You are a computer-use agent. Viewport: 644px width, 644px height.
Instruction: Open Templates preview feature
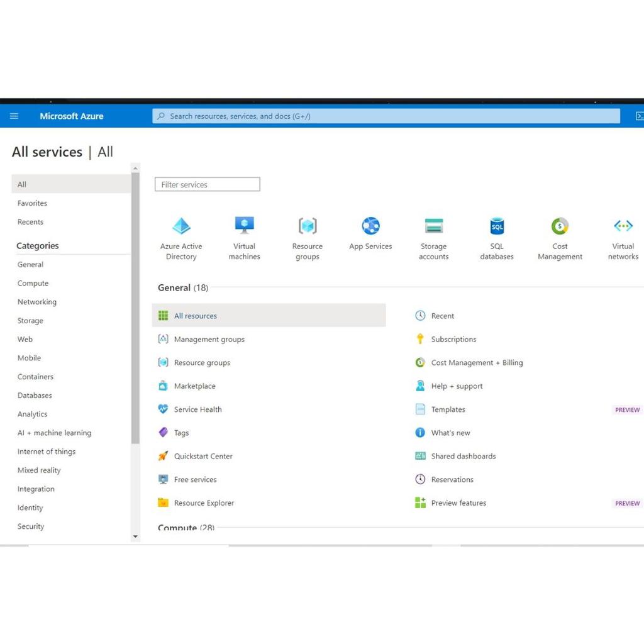448,409
